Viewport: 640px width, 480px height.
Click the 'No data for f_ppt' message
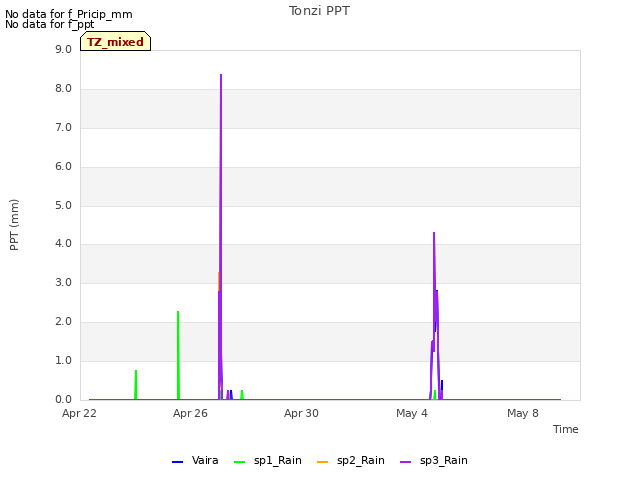[x=49, y=24]
